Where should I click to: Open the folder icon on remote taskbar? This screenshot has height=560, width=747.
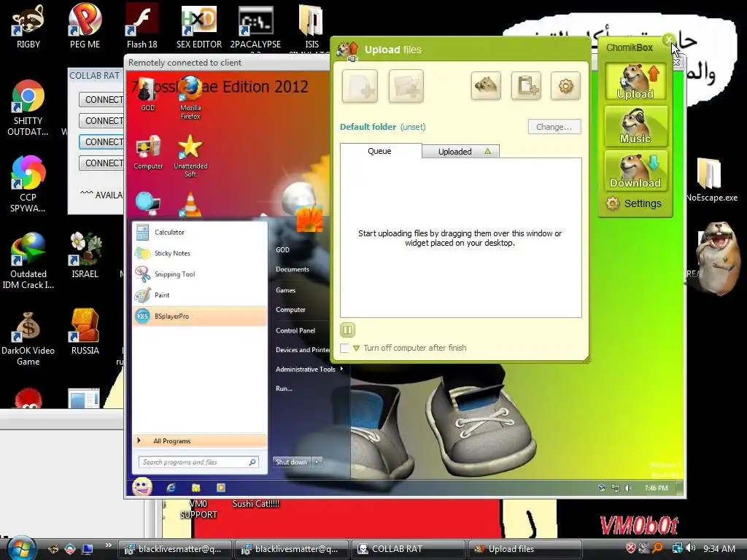tap(196, 488)
